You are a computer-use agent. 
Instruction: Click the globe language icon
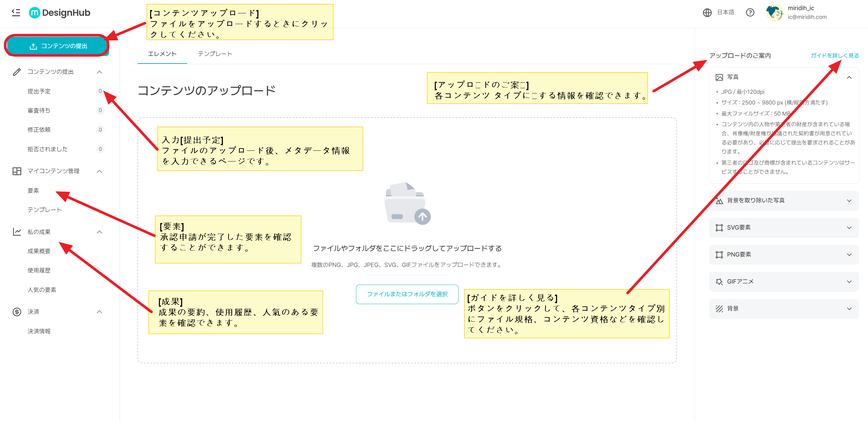click(x=707, y=13)
